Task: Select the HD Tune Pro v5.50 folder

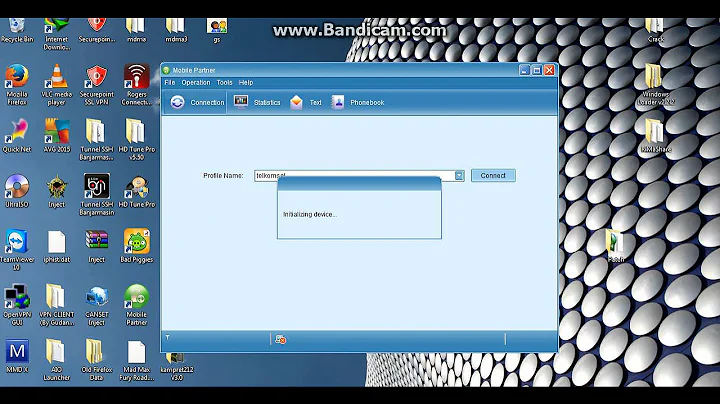Action: (136, 140)
